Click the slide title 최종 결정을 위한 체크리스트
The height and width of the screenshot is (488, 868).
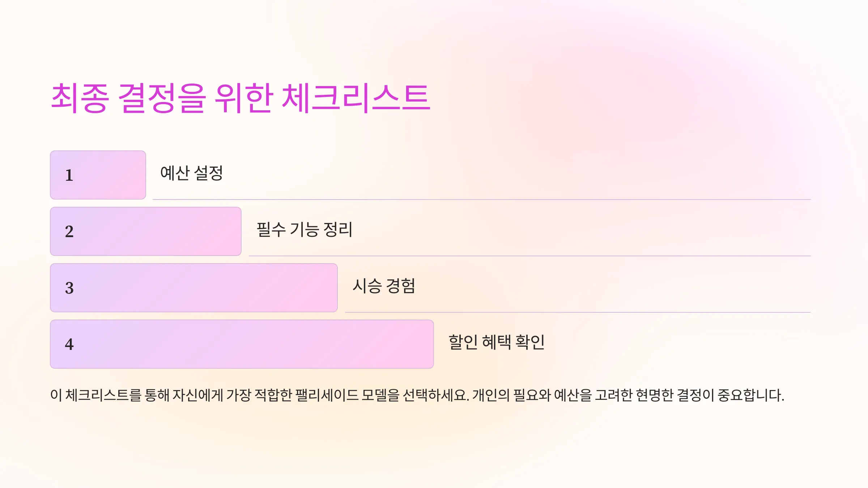[241, 98]
